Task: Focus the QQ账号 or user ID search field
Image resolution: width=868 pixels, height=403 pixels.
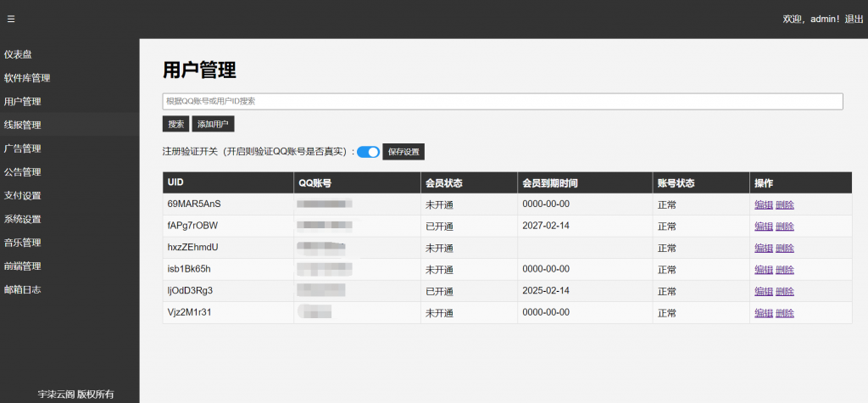Action: point(502,101)
